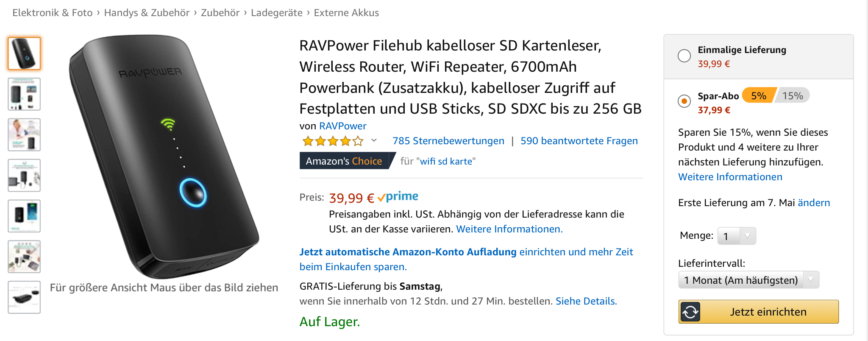The height and width of the screenshot is (341, 868).
Task: Click the Prime logo next to price
Action: 398,197
